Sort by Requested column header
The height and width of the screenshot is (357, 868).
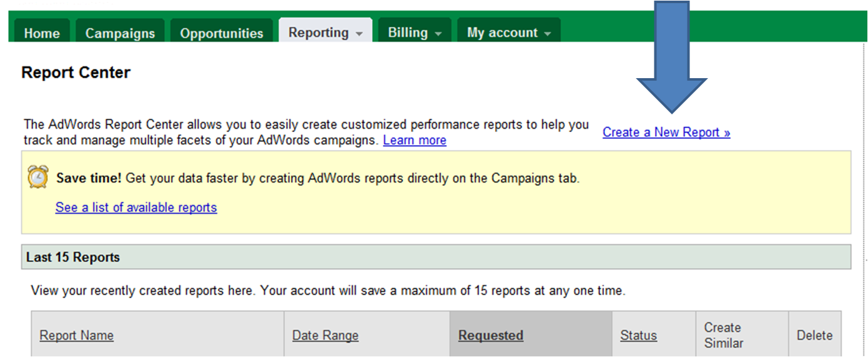click(491, 336)
